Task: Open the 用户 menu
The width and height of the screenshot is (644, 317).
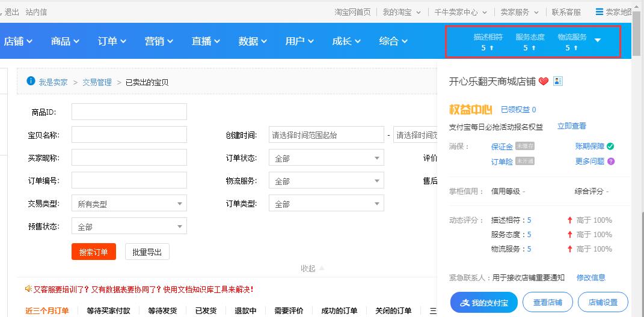Action: click(x=299, y=41)
